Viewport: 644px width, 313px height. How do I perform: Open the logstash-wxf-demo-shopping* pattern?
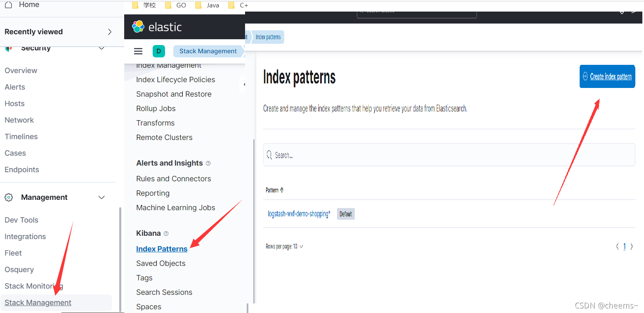pyautogui.click(x=299, y=214)
